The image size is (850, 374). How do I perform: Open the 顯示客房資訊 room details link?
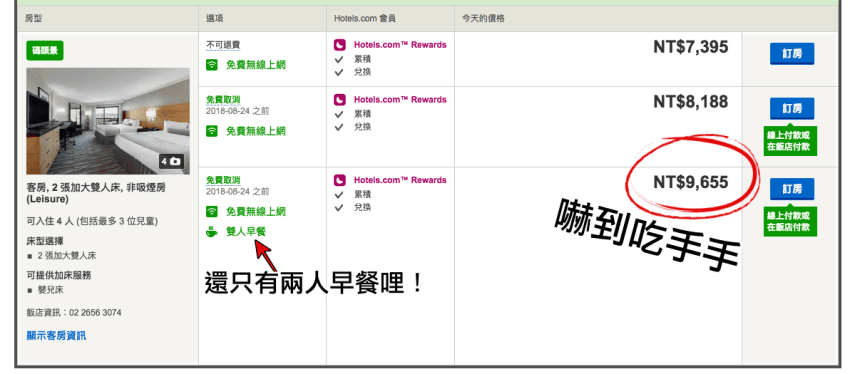[x=56, y=336]
